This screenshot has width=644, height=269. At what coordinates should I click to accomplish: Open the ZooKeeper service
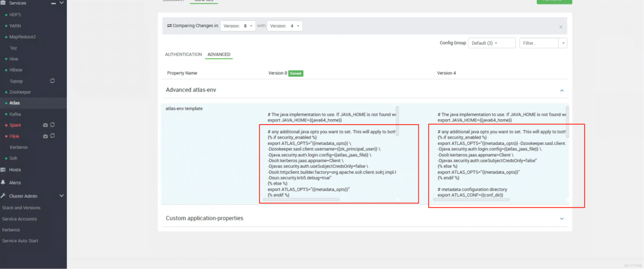pos(20,92)
